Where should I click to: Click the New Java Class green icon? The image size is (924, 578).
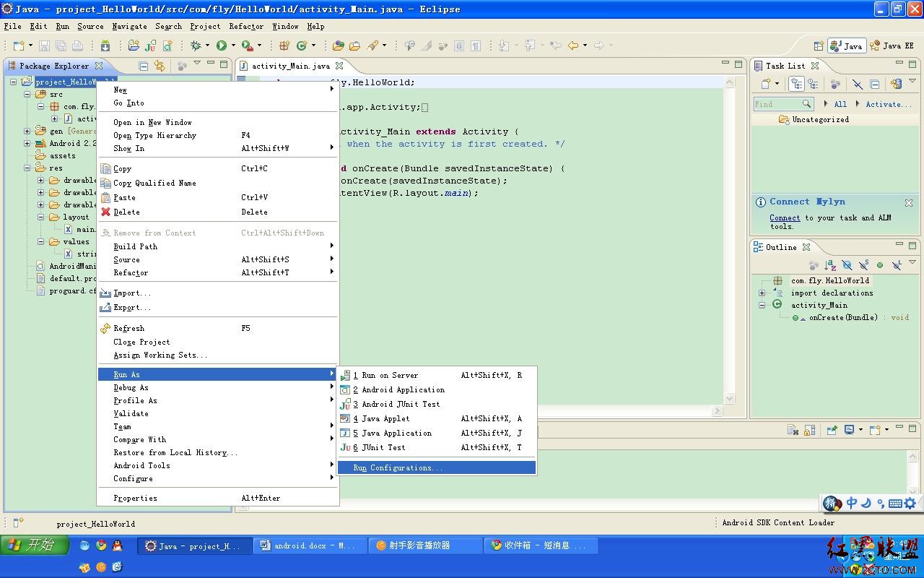[x=301, y=46]
